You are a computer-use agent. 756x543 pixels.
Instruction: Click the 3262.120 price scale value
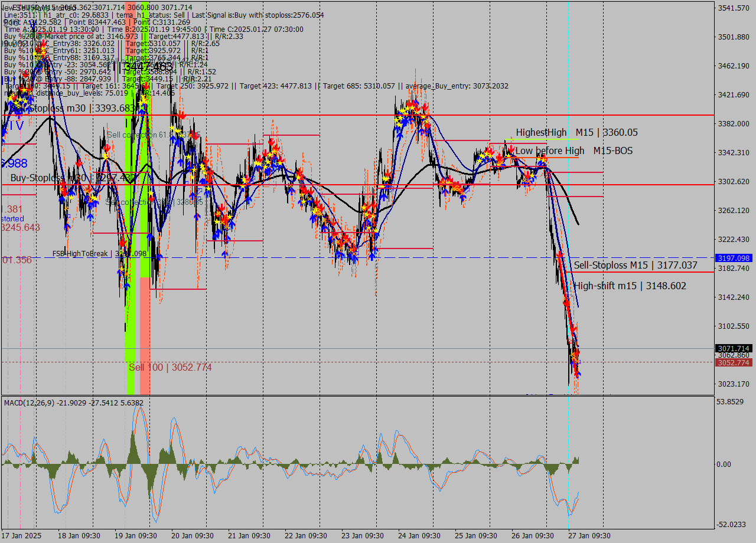click(x=733, y=210)
